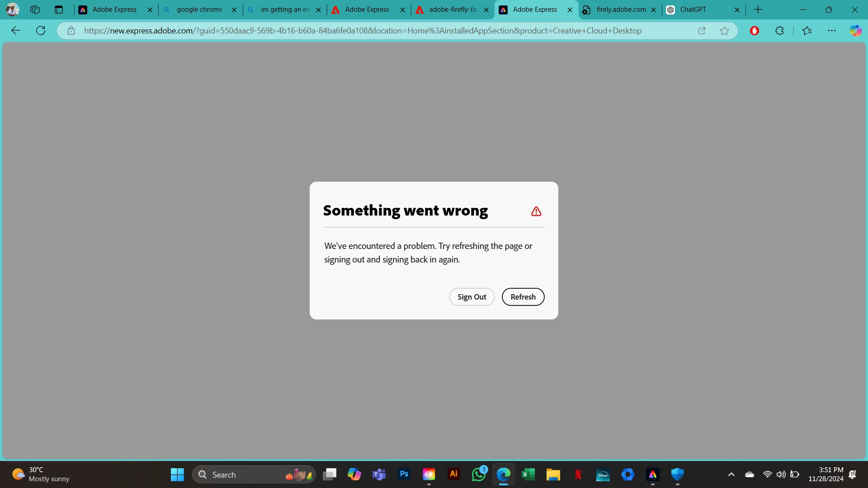Open Copilot sidebar icon
This screenshot has width=868, height=488.
click(x=855, y=31)
